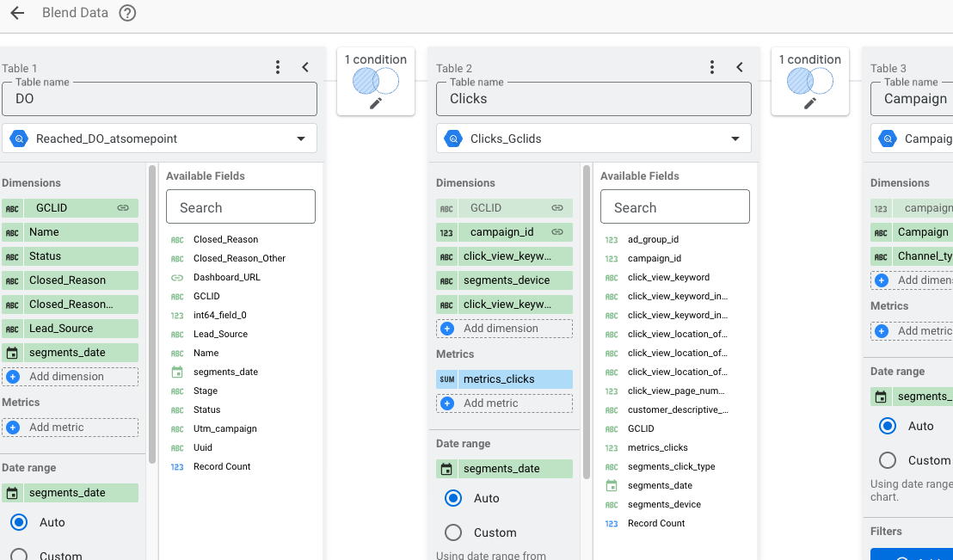The image size is (953, 560).
Task: Click the back arrow beside Blend Data
Action: click(17, 13)
